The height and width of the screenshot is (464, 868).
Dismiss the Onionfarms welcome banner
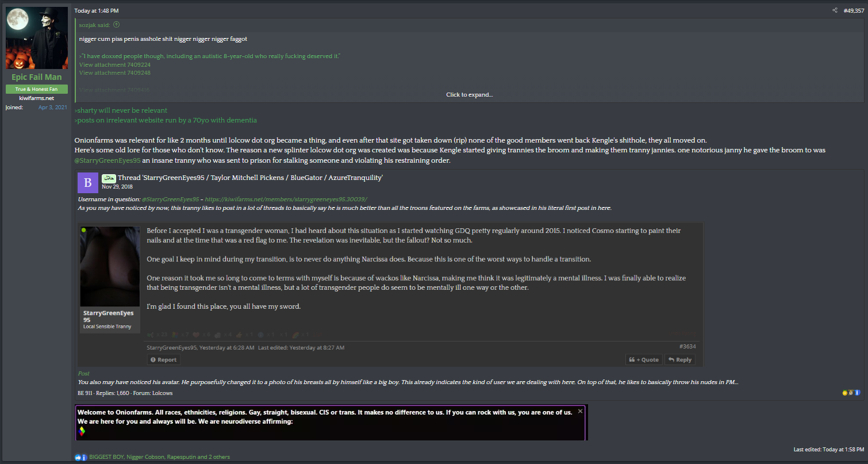tap(580, 411)
